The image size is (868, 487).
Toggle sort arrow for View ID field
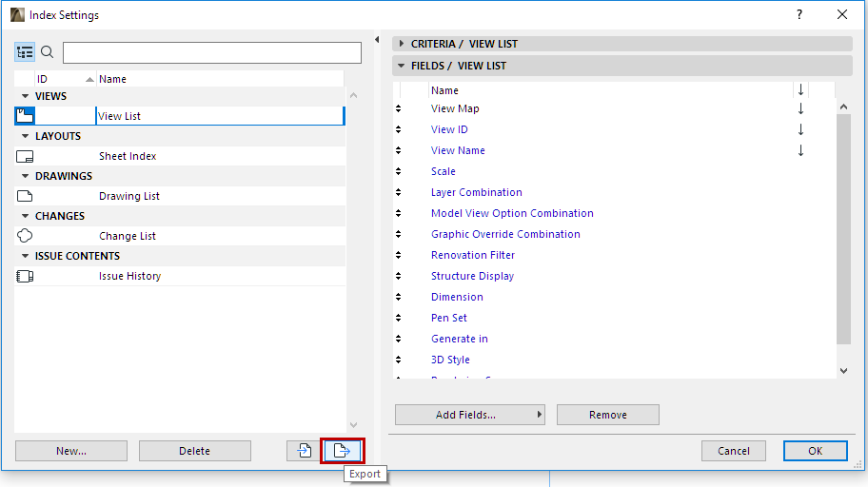(x=800, y=129)
